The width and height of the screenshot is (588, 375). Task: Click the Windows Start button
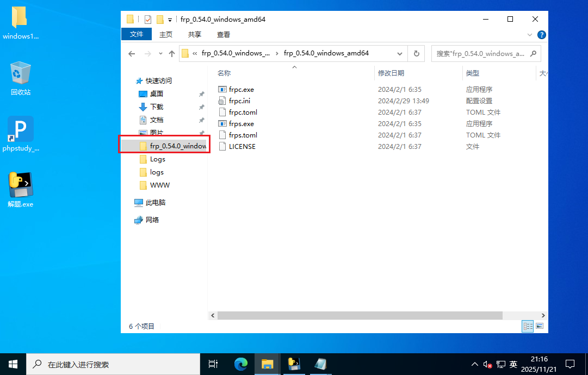click(13, 364)
